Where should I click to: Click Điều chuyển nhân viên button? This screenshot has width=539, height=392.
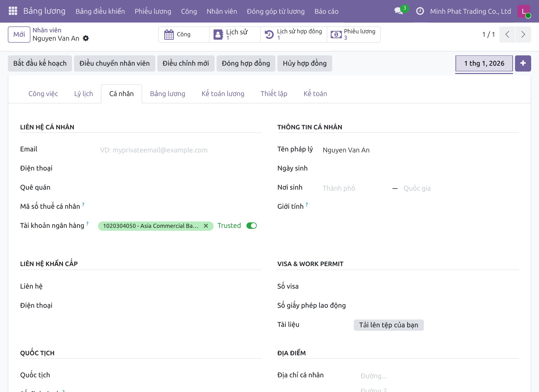click(114, 63)
